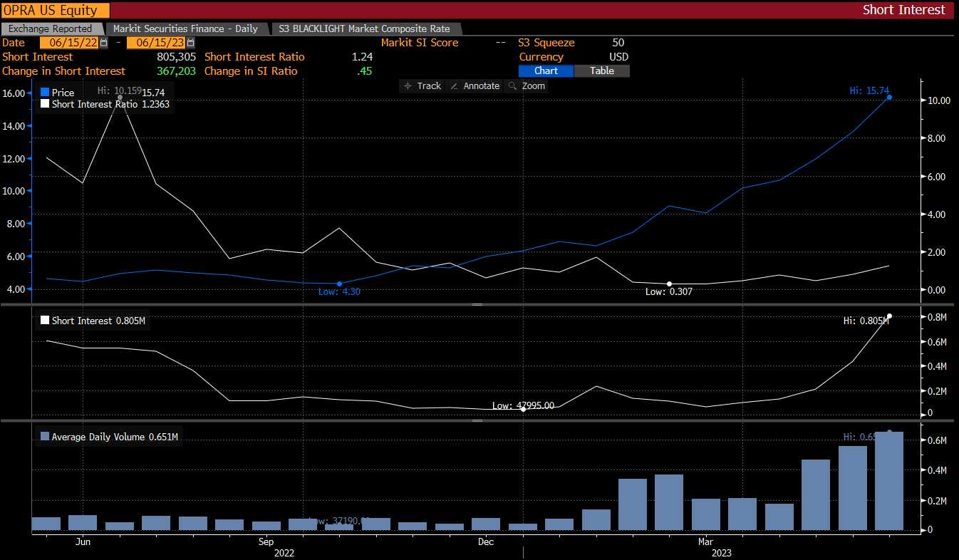Open S3 BLACKLIGHT Market Composite Rate tab

point(364,28)
